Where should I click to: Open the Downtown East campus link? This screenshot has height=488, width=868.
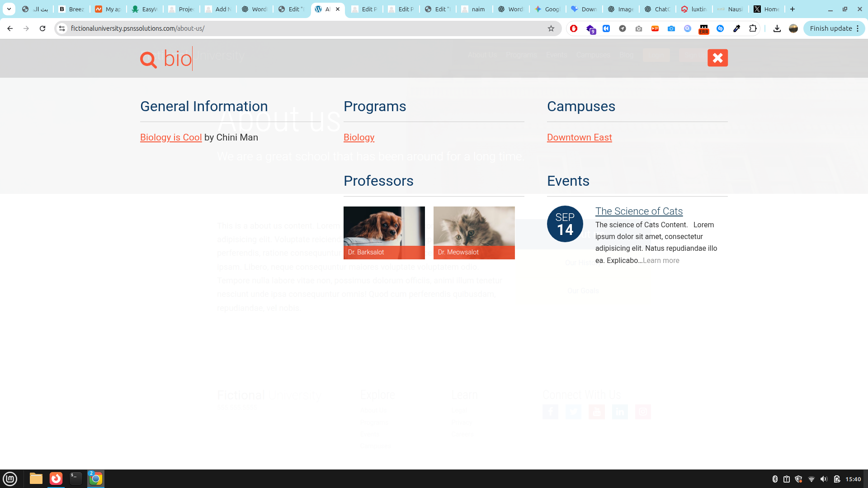pos(579,137)
